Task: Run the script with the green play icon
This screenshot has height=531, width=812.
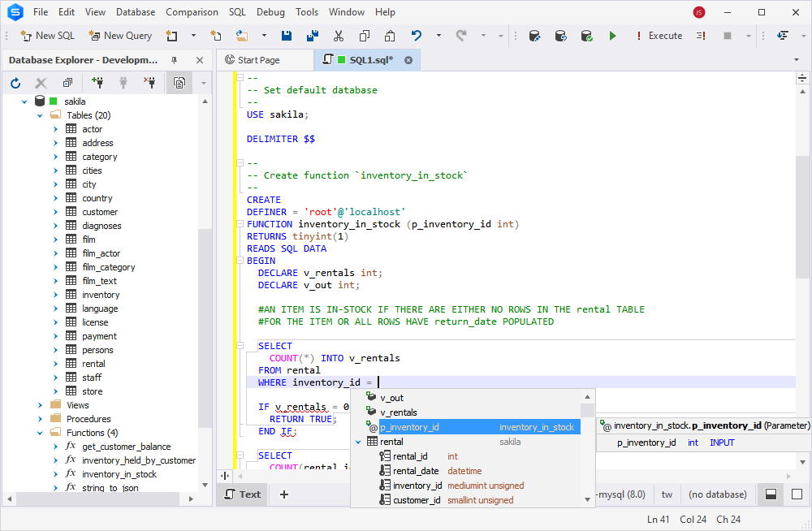Action: pos(613,36)
